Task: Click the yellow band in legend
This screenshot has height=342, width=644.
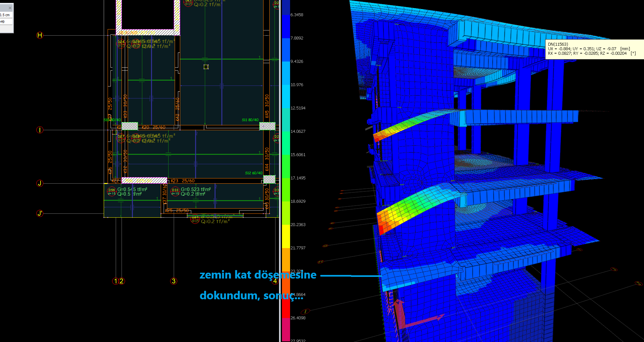Action: point(286,236)
